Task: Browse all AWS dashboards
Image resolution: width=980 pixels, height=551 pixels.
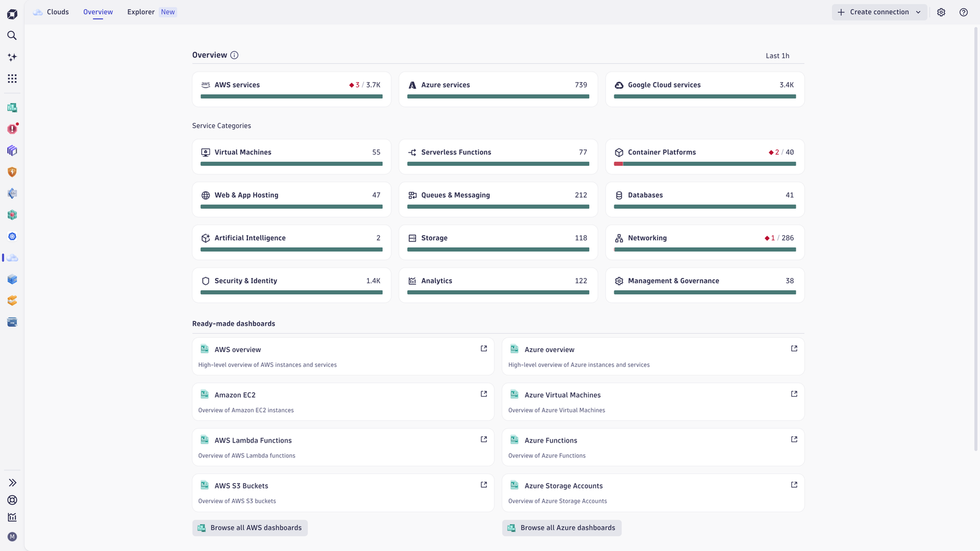Action: coord(250,528)
